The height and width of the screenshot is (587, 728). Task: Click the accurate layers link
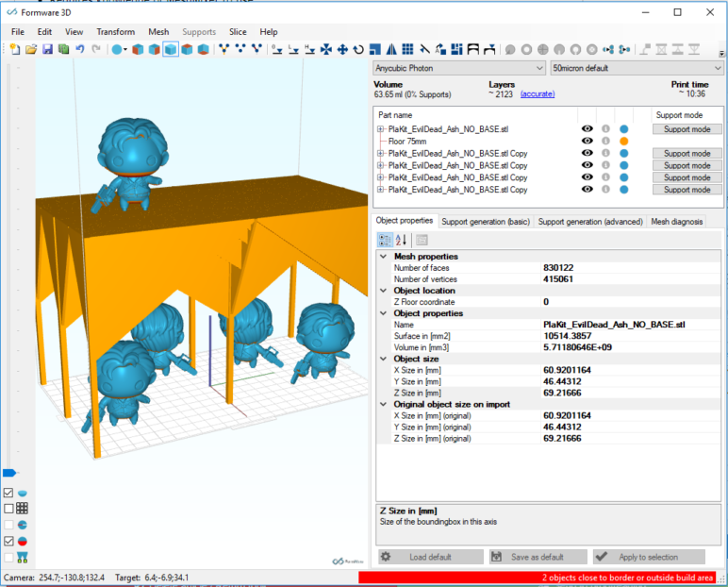pos(538,93)
